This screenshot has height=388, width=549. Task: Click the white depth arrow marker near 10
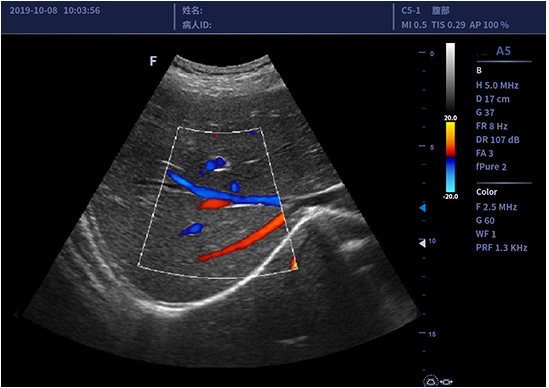coord(423,243)
